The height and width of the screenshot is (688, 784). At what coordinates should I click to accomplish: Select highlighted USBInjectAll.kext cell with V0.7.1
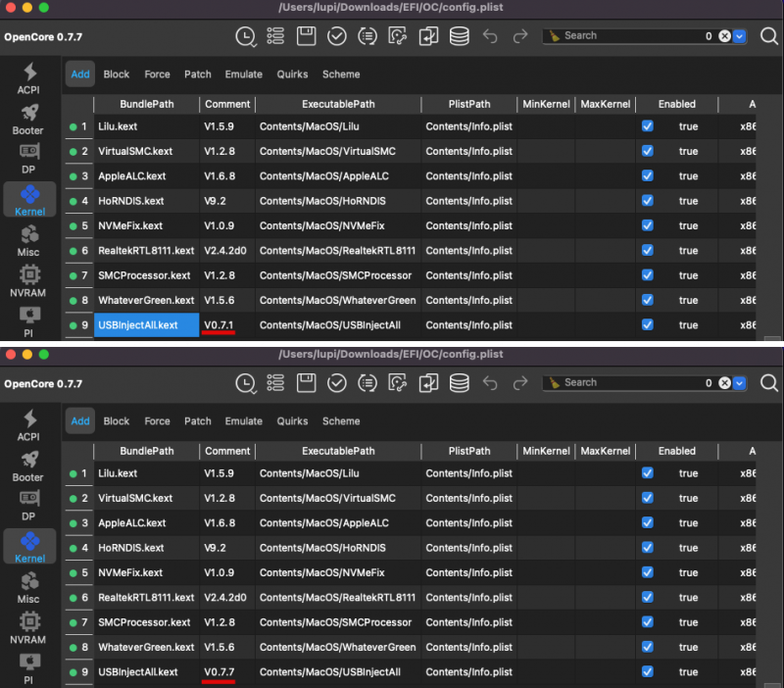[x=147, y=324]
